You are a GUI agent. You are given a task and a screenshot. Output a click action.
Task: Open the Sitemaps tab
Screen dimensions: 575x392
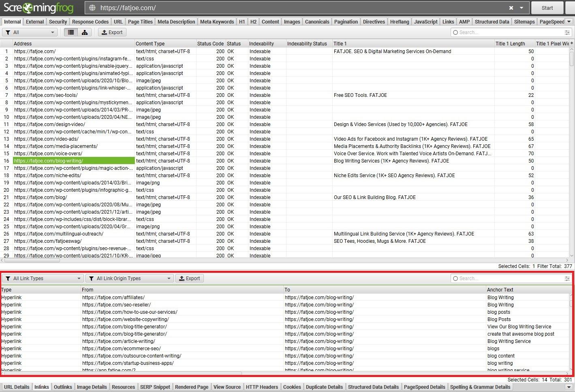(x=524, y=22)
